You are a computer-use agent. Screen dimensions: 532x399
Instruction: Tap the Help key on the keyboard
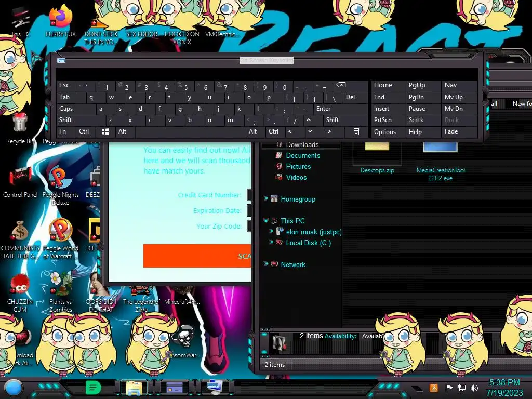click(423, 131)
